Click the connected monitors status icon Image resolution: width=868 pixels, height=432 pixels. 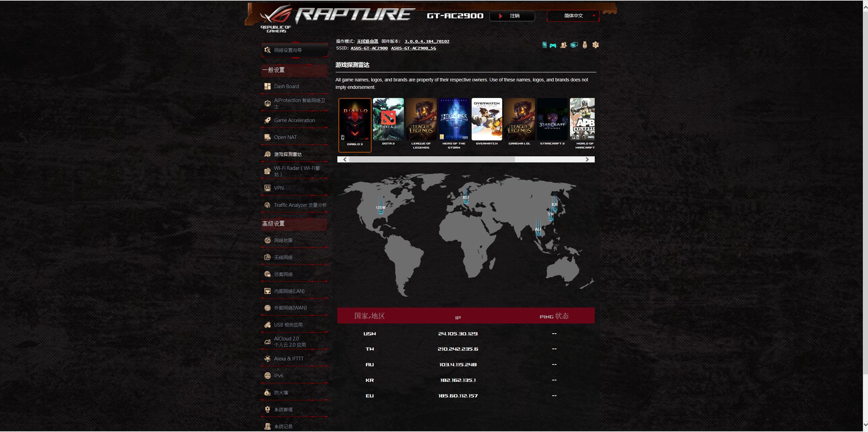click(574, 45)
